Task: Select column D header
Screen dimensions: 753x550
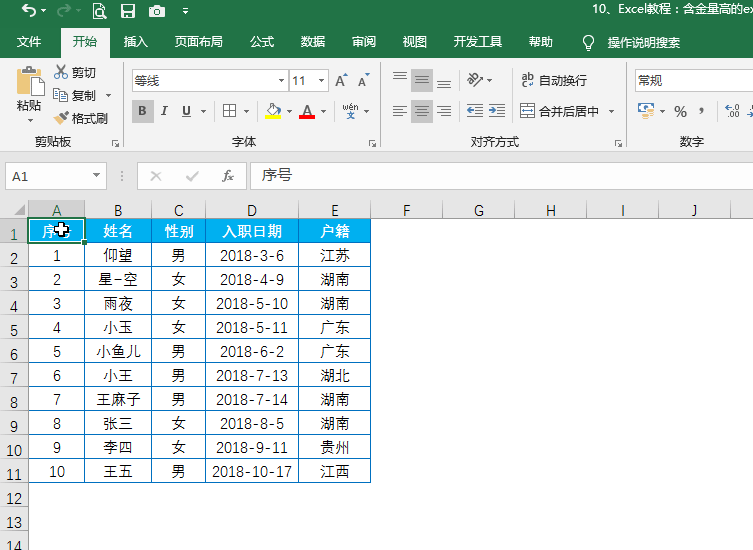Action: tap(252, 210)
